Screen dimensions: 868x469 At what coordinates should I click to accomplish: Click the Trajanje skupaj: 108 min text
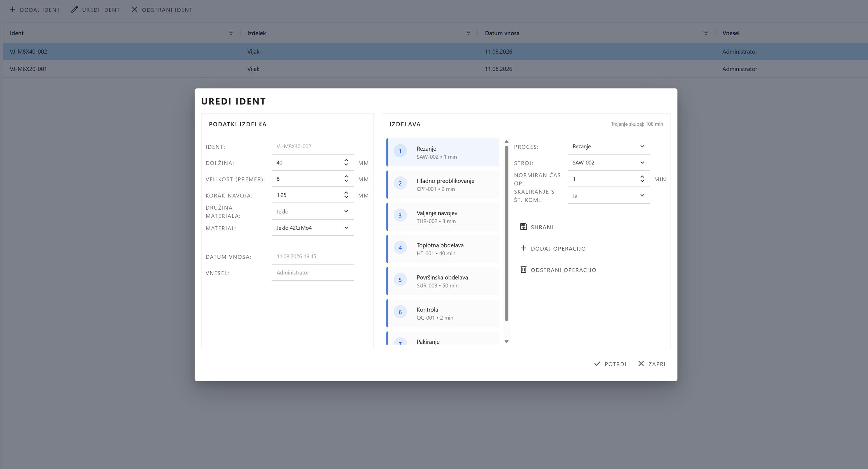(x=637, y=124)
